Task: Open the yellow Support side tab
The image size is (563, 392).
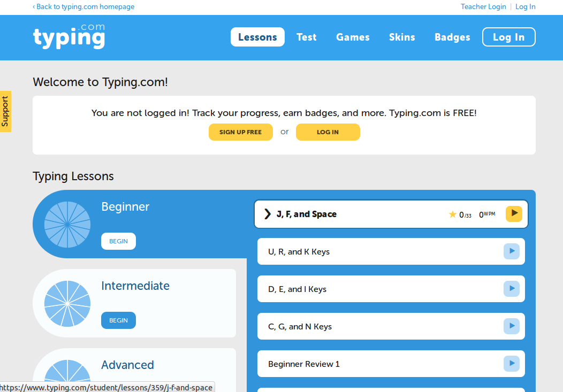Action: point(5,112)
